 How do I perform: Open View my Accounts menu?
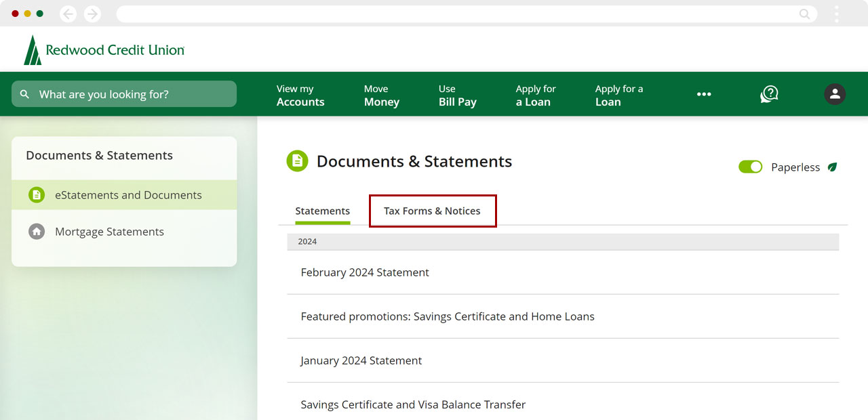[x=300, y=96]
